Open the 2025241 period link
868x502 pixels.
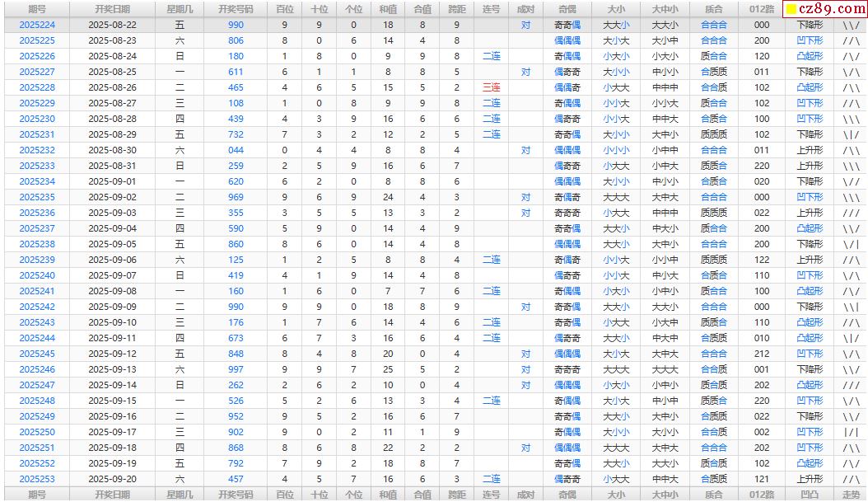37,291
